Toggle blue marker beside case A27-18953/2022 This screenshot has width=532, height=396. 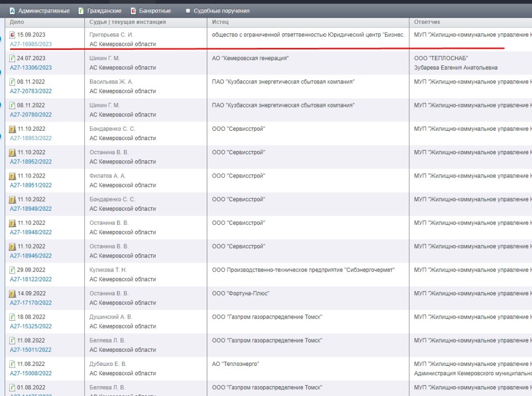(2, 135)
